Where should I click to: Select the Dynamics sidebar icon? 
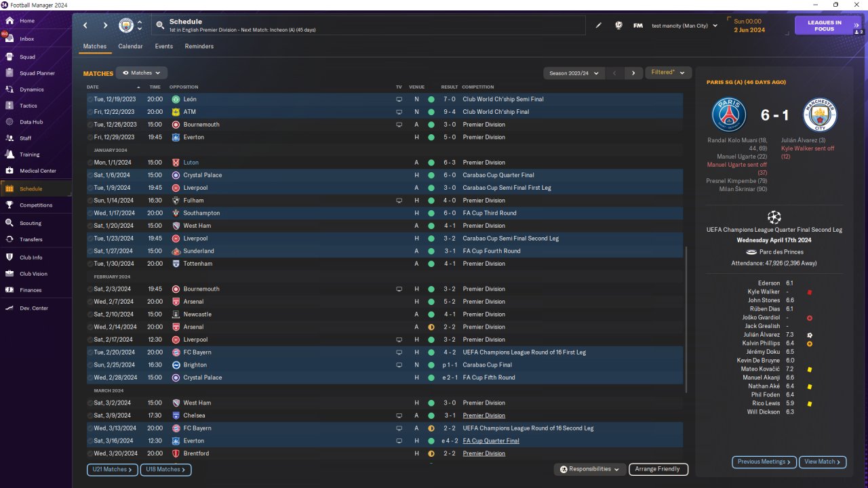9,89
